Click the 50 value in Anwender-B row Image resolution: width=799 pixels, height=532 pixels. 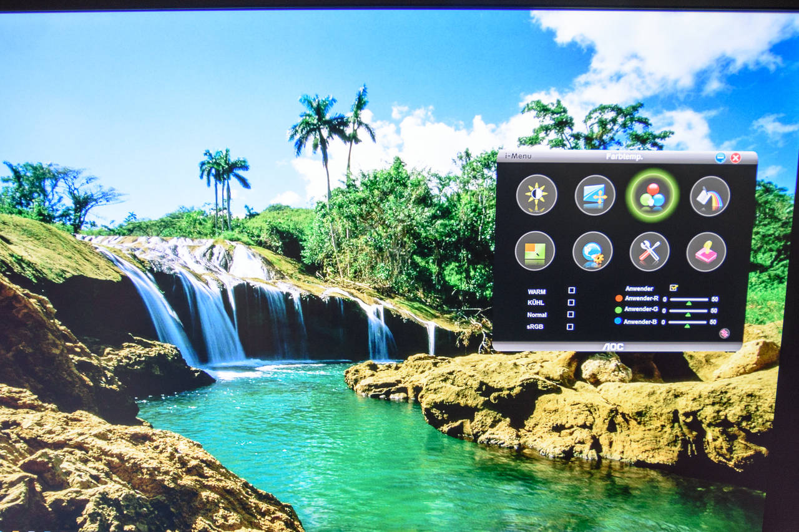(x=713, y=322)
